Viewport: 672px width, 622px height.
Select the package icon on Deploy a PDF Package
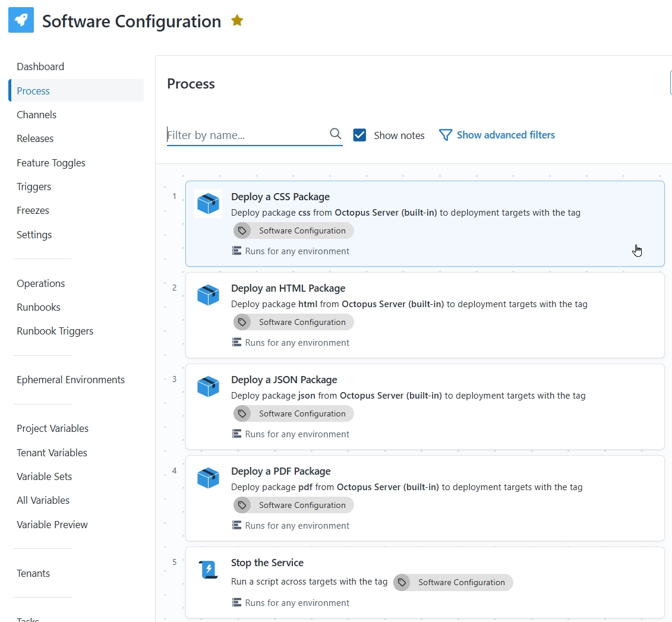208,478
